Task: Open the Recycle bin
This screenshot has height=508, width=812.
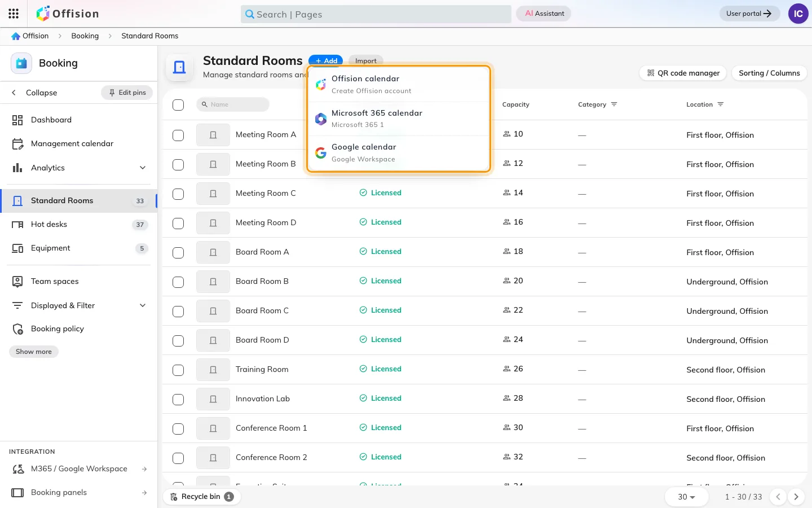Action: coord(202,497)
